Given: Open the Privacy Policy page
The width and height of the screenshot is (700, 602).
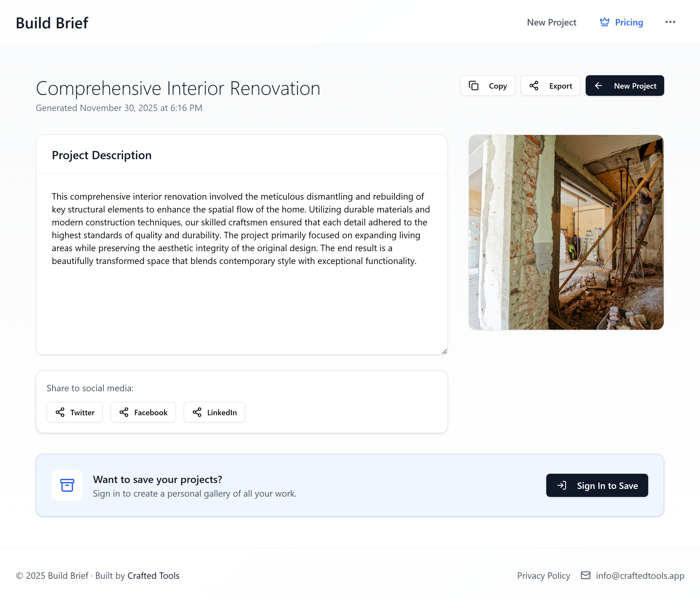Looking at the screenshot, I should 544,576.
